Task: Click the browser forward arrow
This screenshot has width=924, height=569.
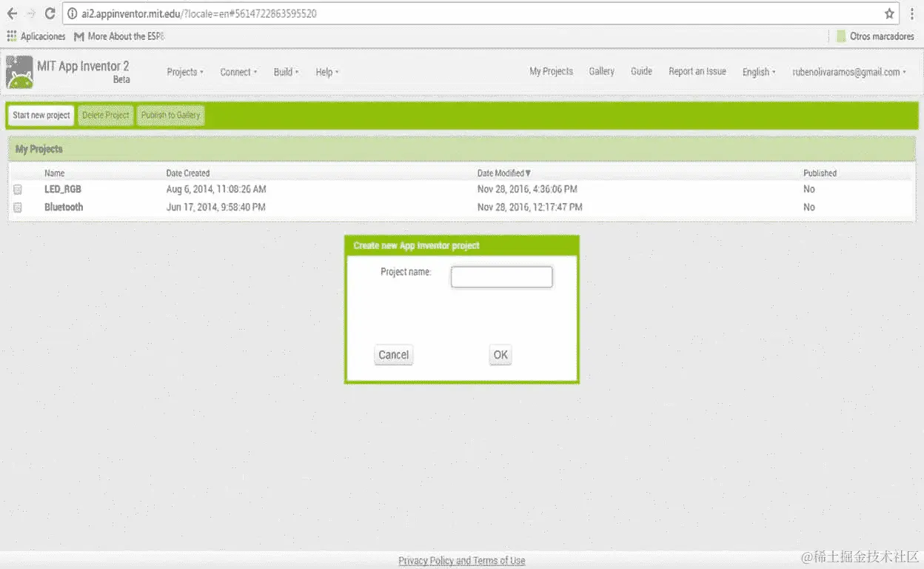Action: pos(31,13)
